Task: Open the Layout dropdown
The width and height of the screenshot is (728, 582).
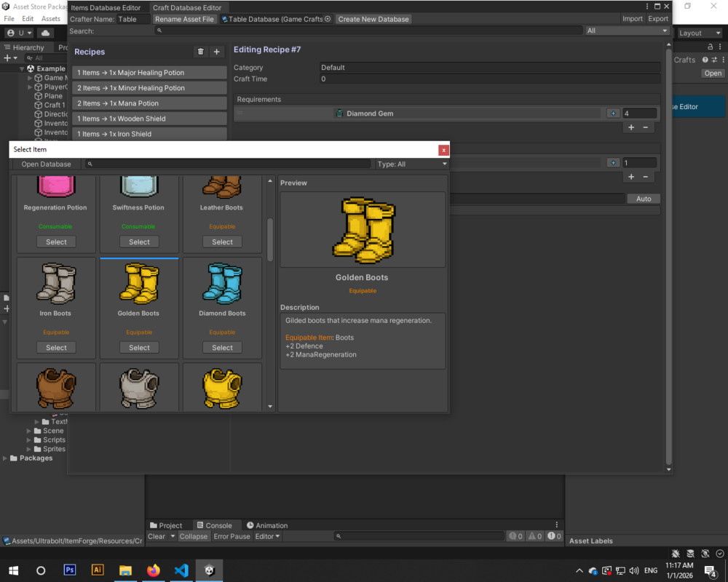Action: tap(700, 33)
